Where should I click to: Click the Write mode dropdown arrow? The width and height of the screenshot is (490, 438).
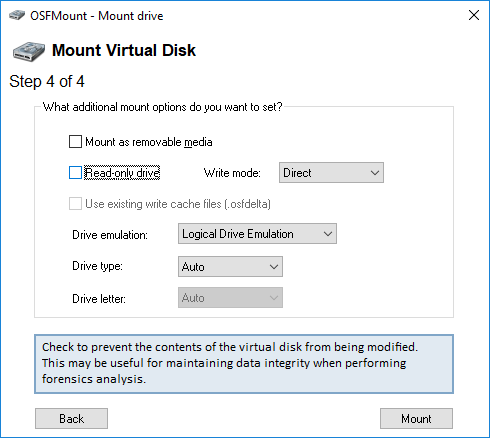coord(375,173)
